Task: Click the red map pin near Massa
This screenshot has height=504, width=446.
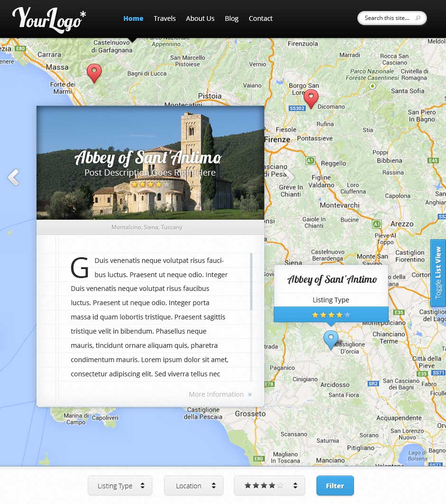Action: click(94, 73)
